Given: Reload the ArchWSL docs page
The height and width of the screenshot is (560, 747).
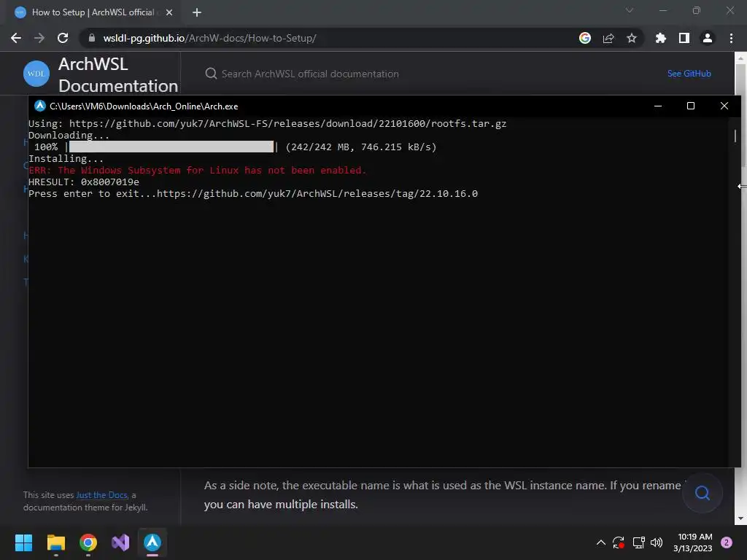Looking at the screenshot, I should click(63, 38).
